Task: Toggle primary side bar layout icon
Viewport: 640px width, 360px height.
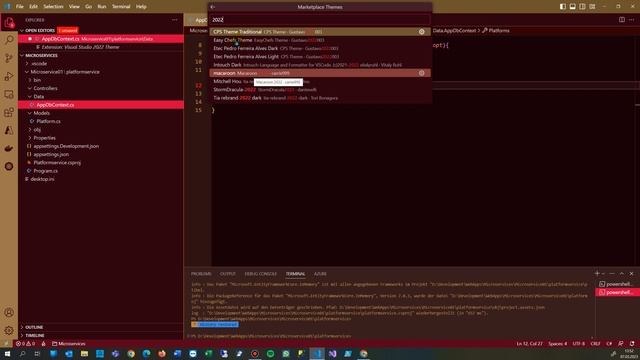Action: click(563, 7)
